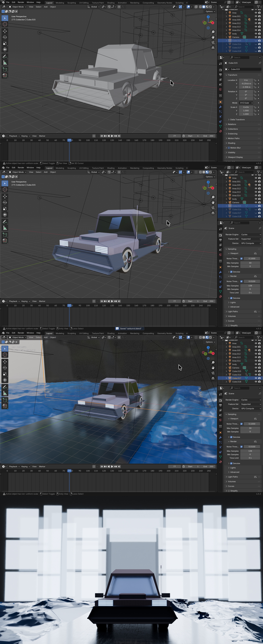This screenshot has width=263, height=644.
Task: Uncheck Viewport Denoise in middle window
Action: point(231,272)
